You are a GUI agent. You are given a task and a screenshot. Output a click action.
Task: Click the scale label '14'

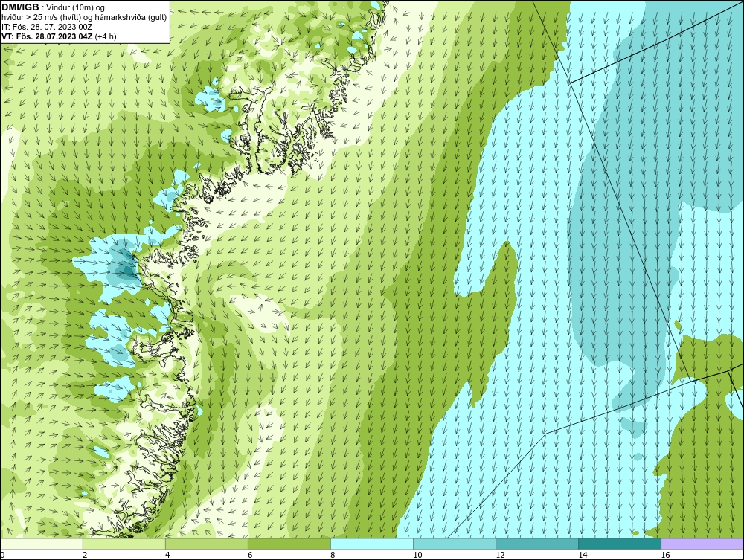[583, 556]
